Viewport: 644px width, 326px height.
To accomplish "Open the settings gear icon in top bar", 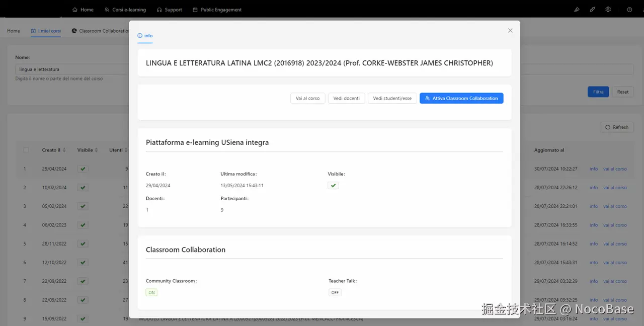I will pyautogui.click(x=608, y=10).
